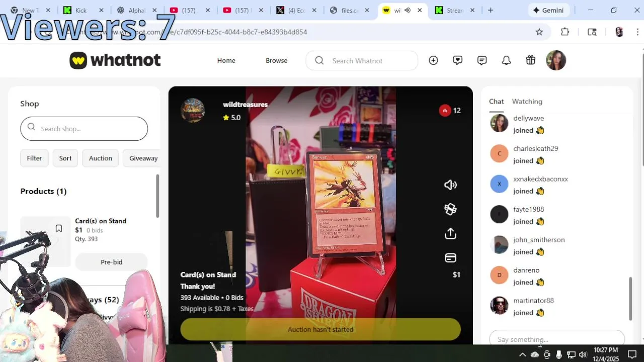Open the wildtreasures seller name

[x=245, y=105]
